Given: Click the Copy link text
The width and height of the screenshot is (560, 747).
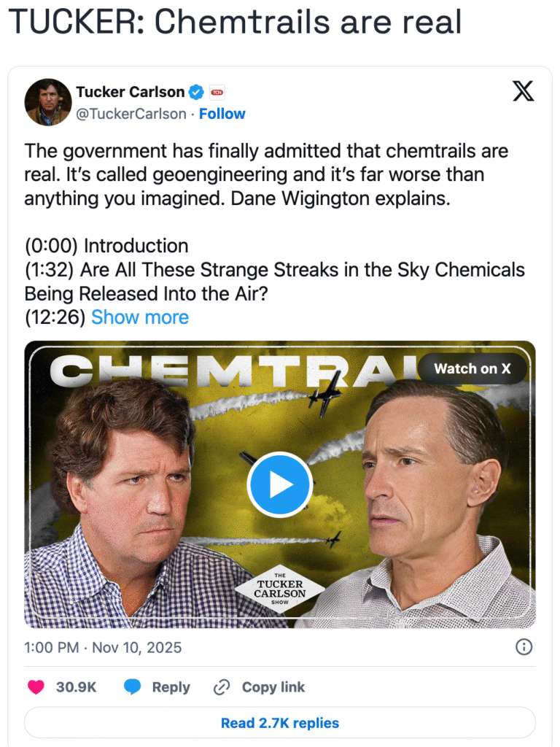Looking at the screenshot, I should (273, 687).
